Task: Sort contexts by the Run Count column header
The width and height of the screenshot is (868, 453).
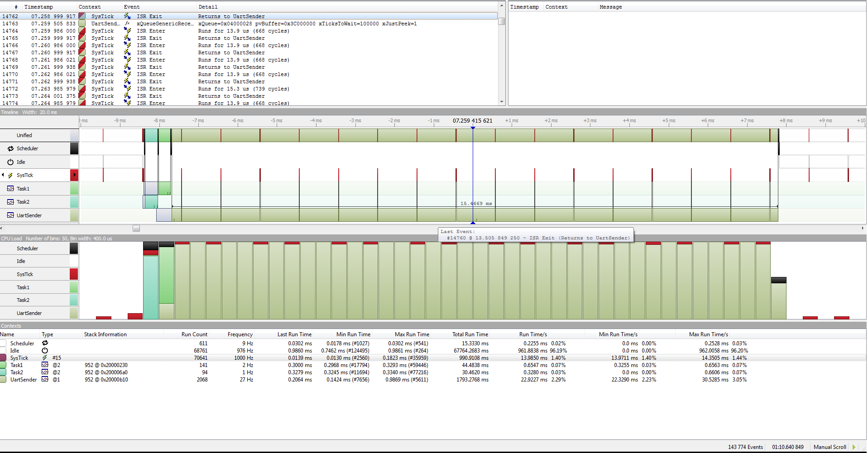Action: 194,334
